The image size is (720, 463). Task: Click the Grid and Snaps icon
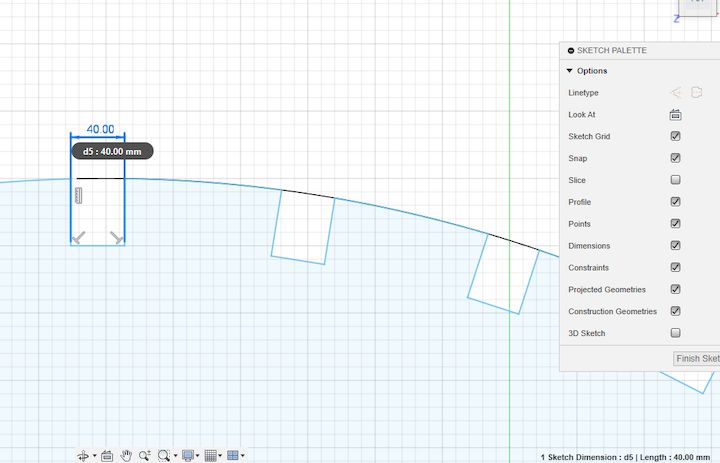(210, 456)
